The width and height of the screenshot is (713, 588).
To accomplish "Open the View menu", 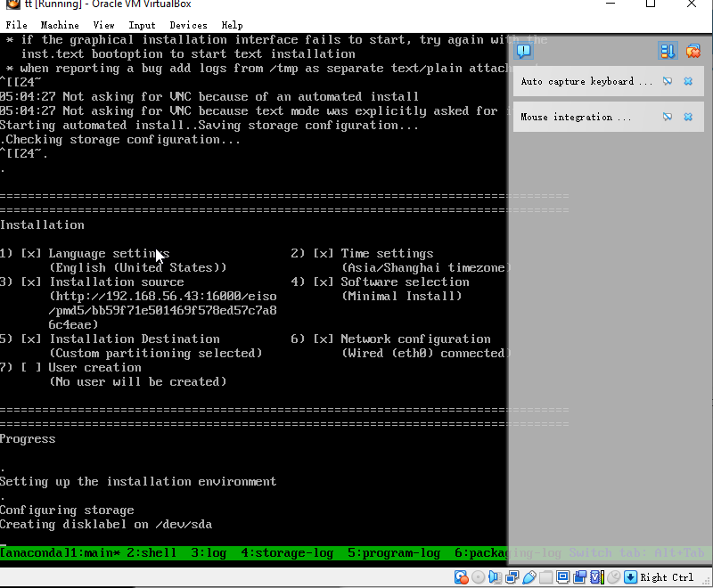I will click(x=103, y=25).
